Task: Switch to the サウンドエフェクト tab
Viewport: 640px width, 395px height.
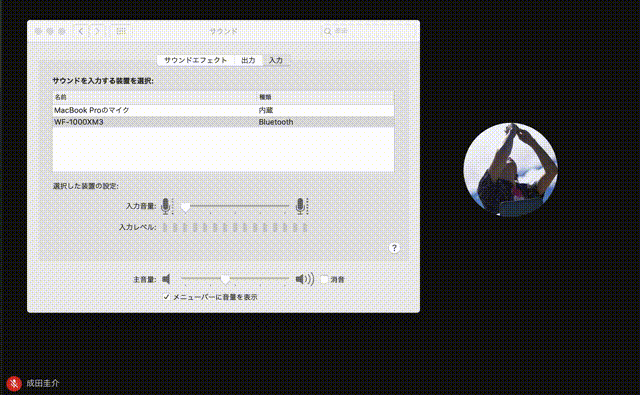Action: (196, 60)
